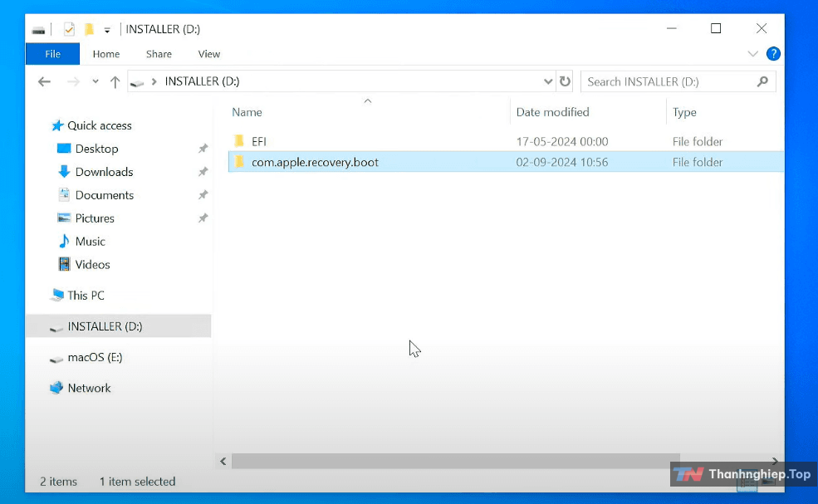Click the pin icon next to Pictures
This screenshot has height=504, width=818.
[203, 218]
